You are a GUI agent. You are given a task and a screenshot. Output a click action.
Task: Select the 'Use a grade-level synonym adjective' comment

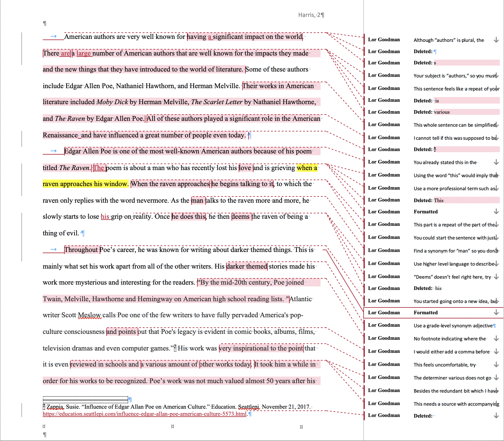coord(433,325)
